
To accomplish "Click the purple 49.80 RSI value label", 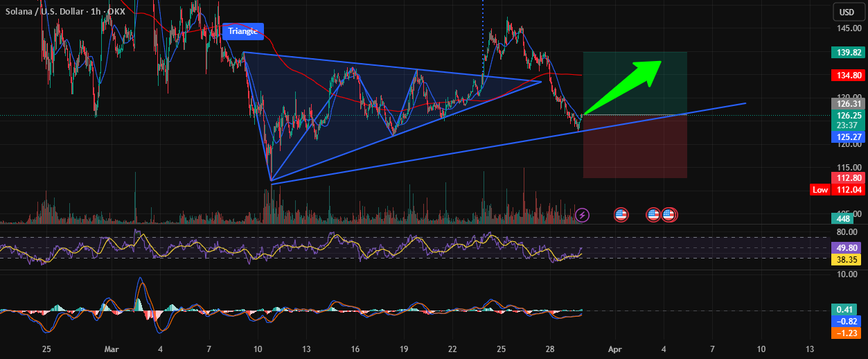I will (x=848, y=247).
